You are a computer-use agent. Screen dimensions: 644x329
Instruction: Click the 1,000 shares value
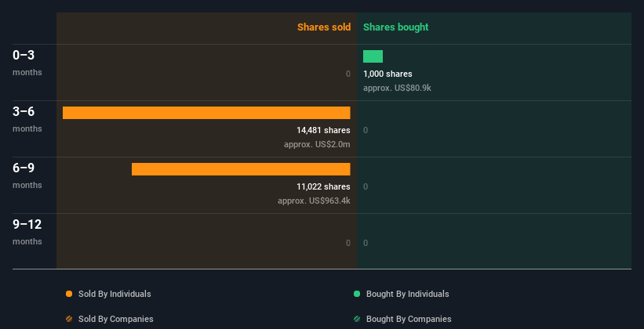pos(387,74)
